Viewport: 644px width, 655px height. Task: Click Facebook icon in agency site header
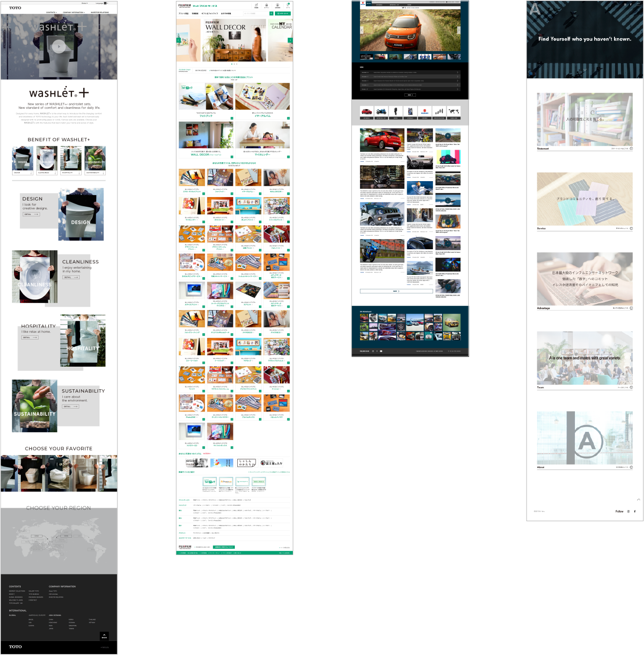(630, 4)
